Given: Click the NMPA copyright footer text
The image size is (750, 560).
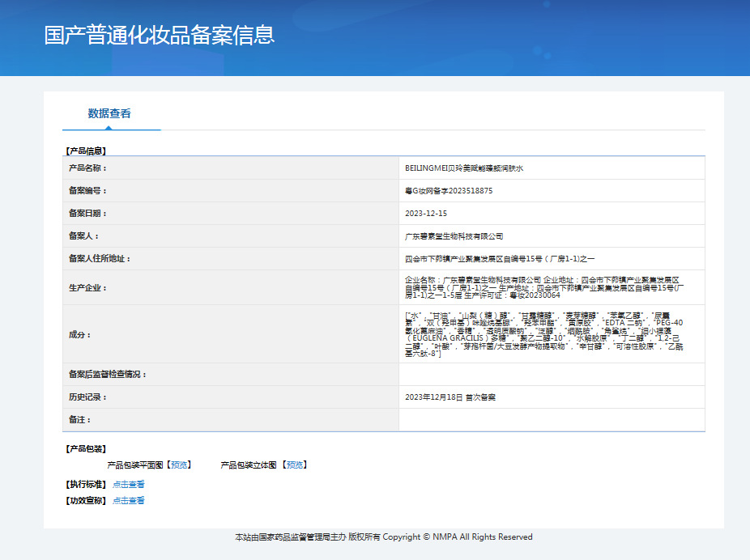Looking at the screenshot, I should pos(383,537).
